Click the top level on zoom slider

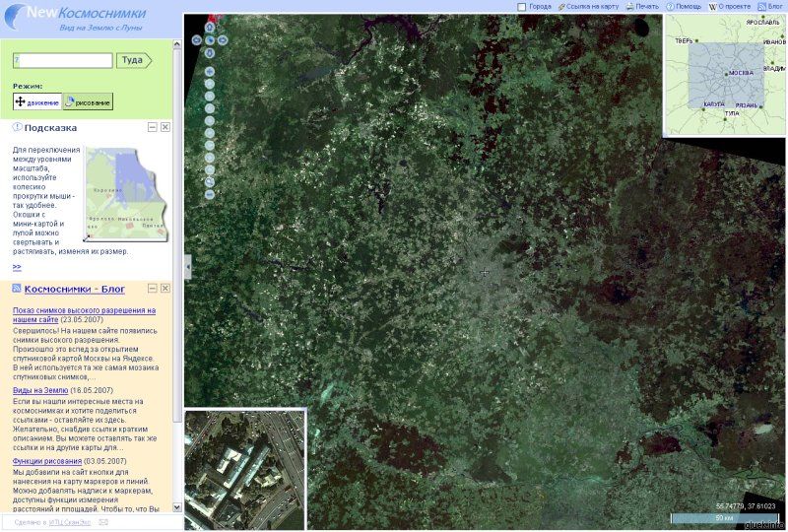pos(210,71)
